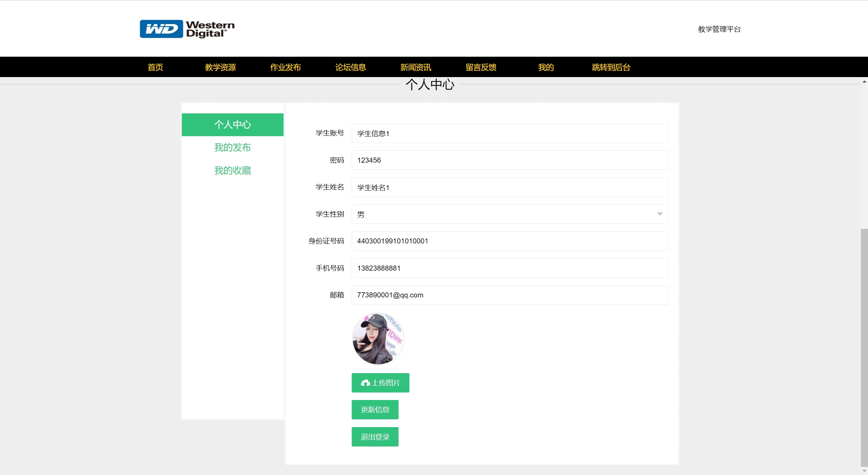The width and height of the screenshot is (868, 475).
Task: Open 我的收藏 sidebar tab
Action: click(232, 170)
